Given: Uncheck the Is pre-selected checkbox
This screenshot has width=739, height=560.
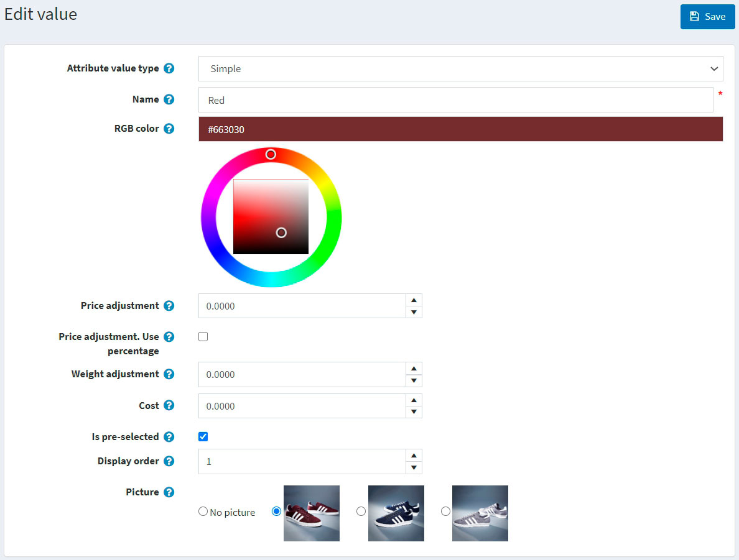Looking at the screenshot, I should tap(203, 437).
